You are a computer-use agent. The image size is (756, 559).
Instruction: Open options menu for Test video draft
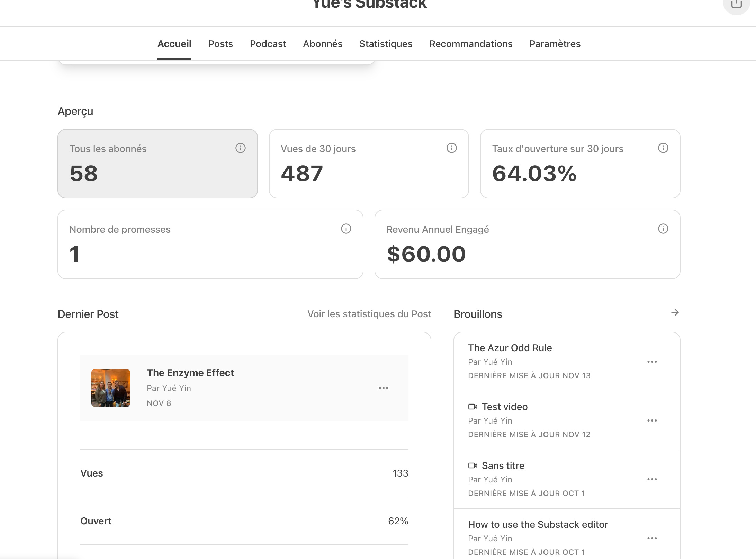[652, 420]
